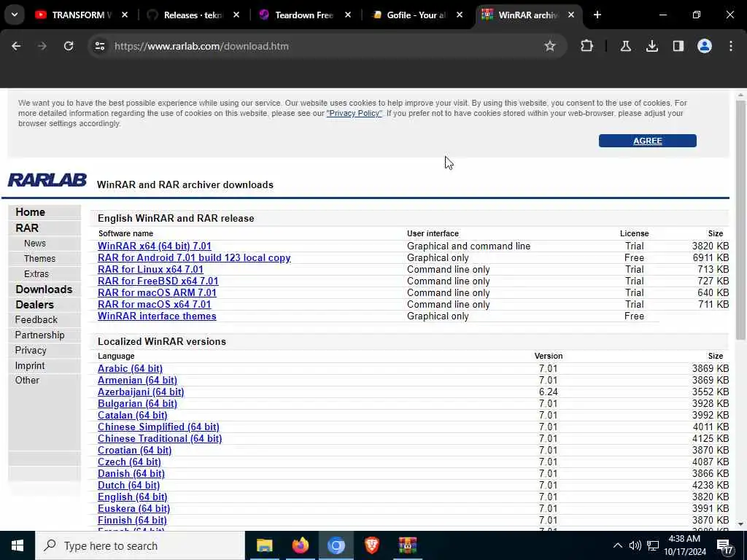Viewport: 747px width, 560px height.
Task: Open Privacy in the sidebar
Action: (x=31, y=351)
